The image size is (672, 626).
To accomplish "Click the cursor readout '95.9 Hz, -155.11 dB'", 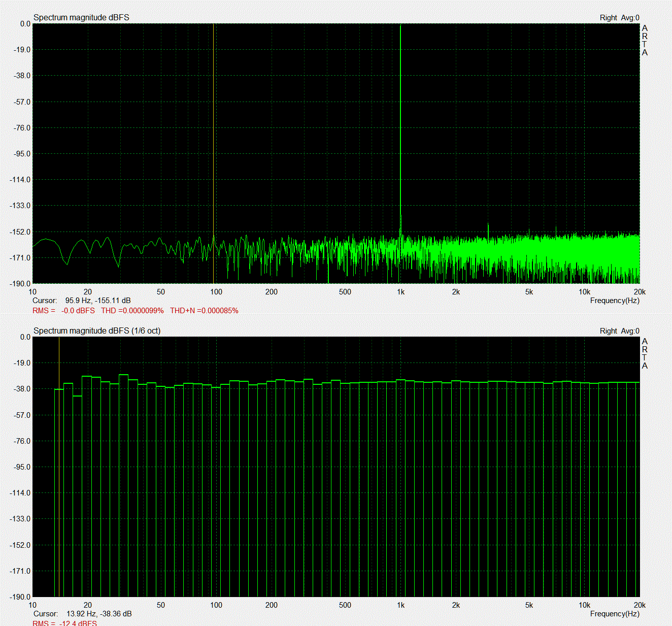I will tap(97, 301).
